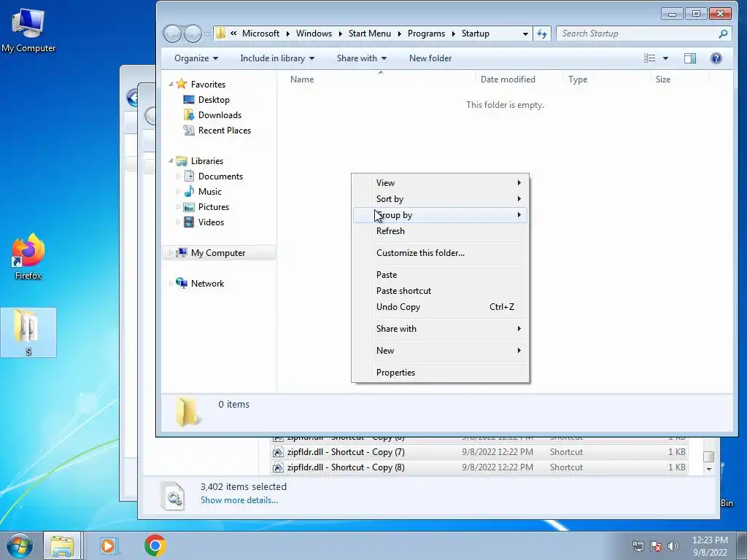Launch Firefox from desktop shortcut
This screenshot has width=747, height=560.
tap(28, 257)
